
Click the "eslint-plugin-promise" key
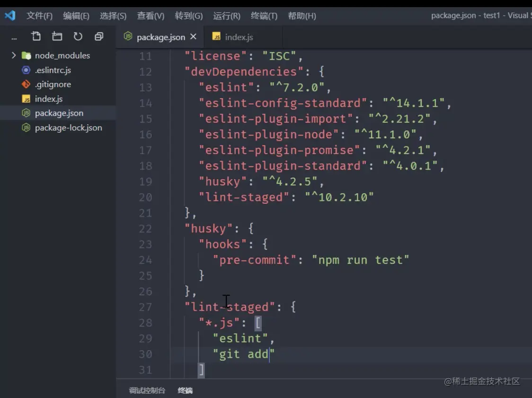[x=279, y=150]
